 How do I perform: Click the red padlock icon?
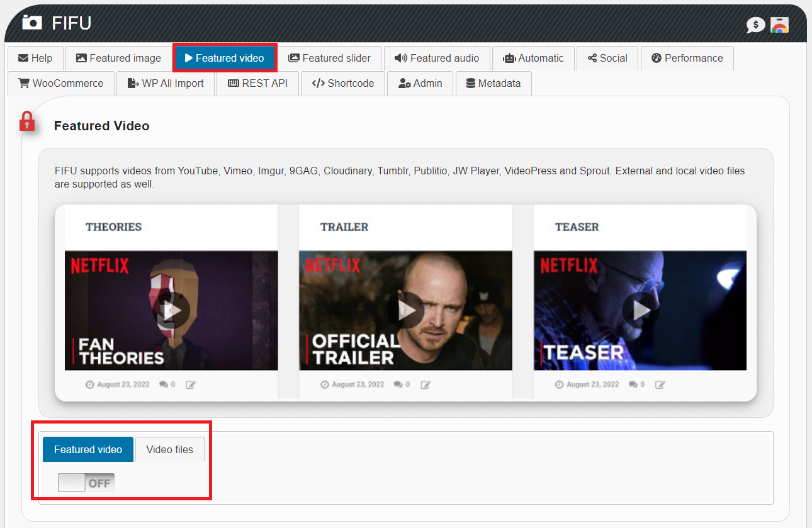pos(27,121)
